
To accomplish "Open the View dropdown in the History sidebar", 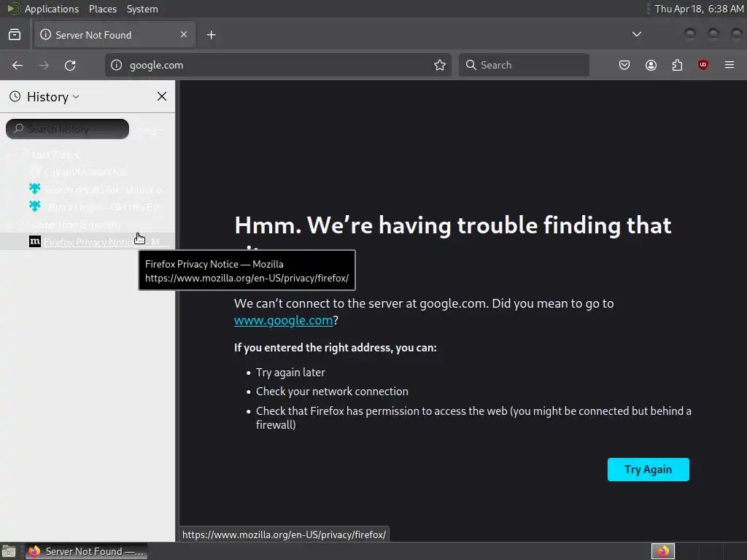I will (150, 129).
